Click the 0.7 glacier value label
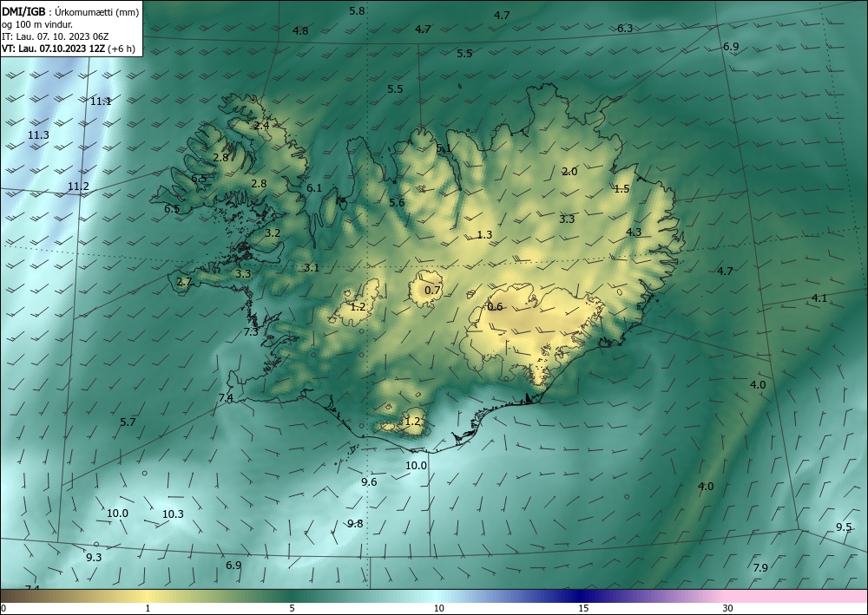The image size is (868, 615). coord(432,291)
